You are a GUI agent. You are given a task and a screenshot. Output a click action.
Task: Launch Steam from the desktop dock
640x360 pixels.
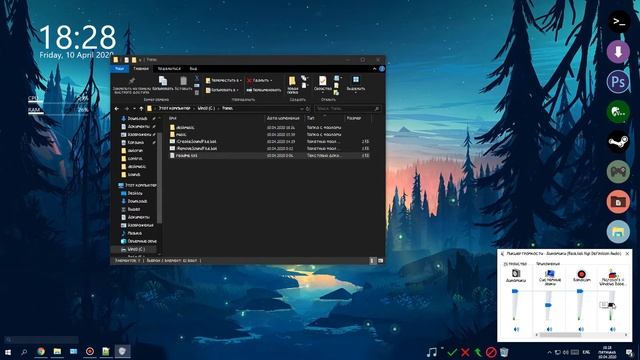pyautogui.click(x=618, y=142)
